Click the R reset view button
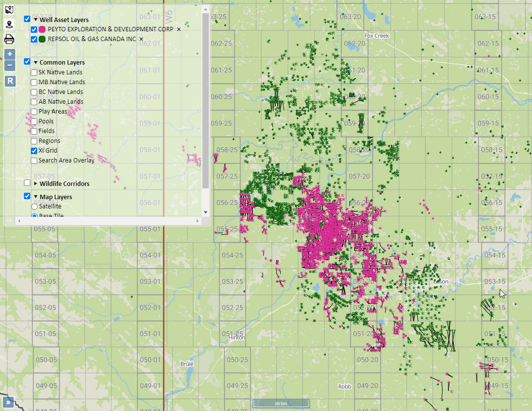532x411 pixels. 10,81
